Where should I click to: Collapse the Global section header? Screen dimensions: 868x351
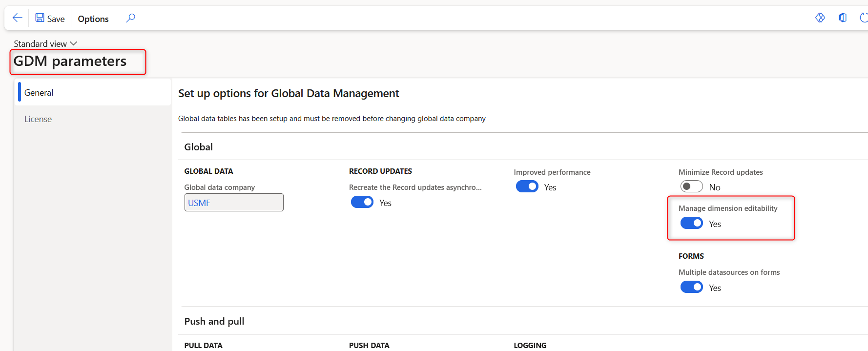(199, 147)
